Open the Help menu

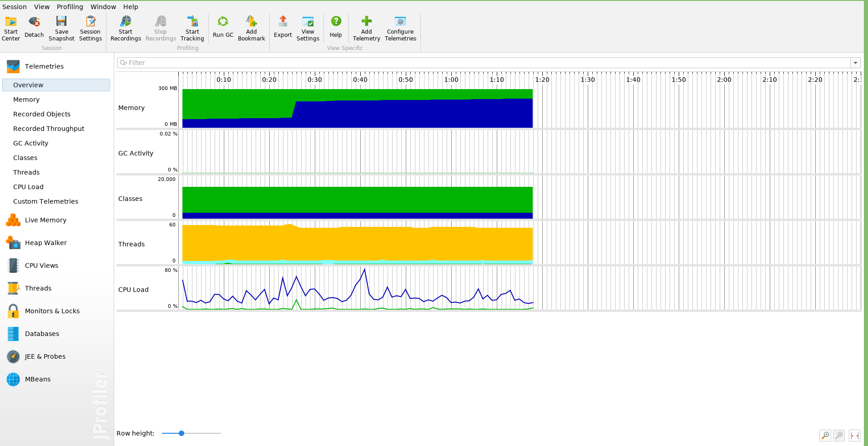131,7
